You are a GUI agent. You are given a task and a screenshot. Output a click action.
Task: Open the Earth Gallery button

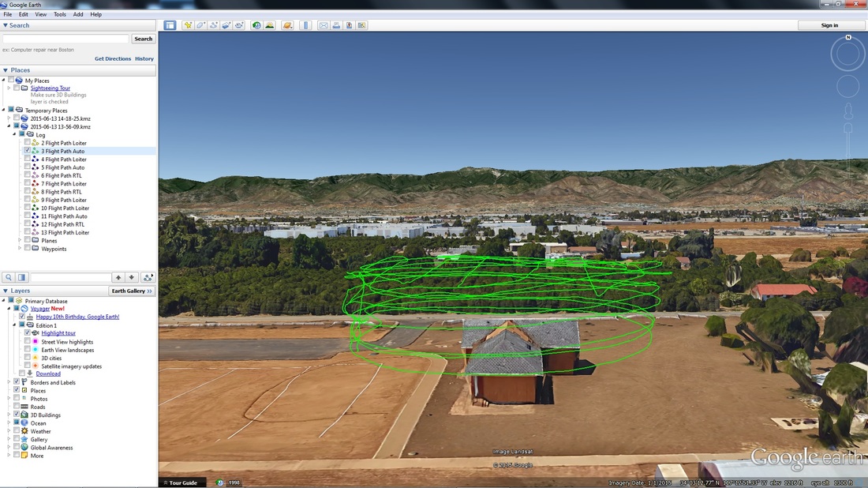click(132, 291)
